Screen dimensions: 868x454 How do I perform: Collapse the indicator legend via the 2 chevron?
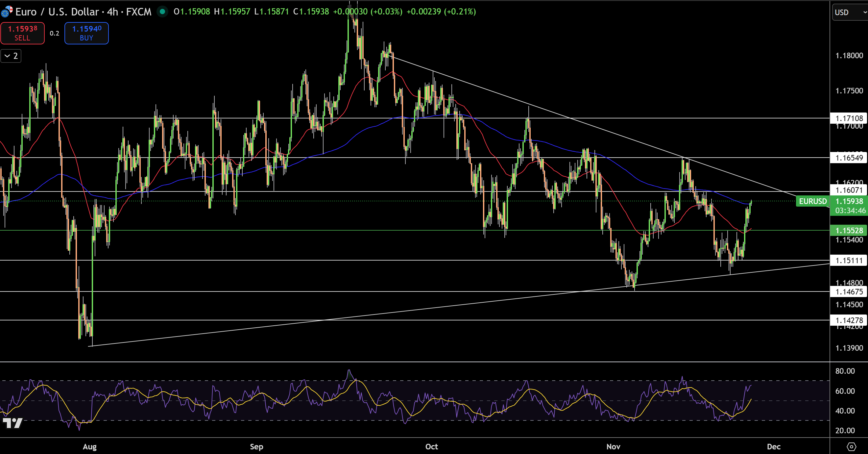(11, 56)
